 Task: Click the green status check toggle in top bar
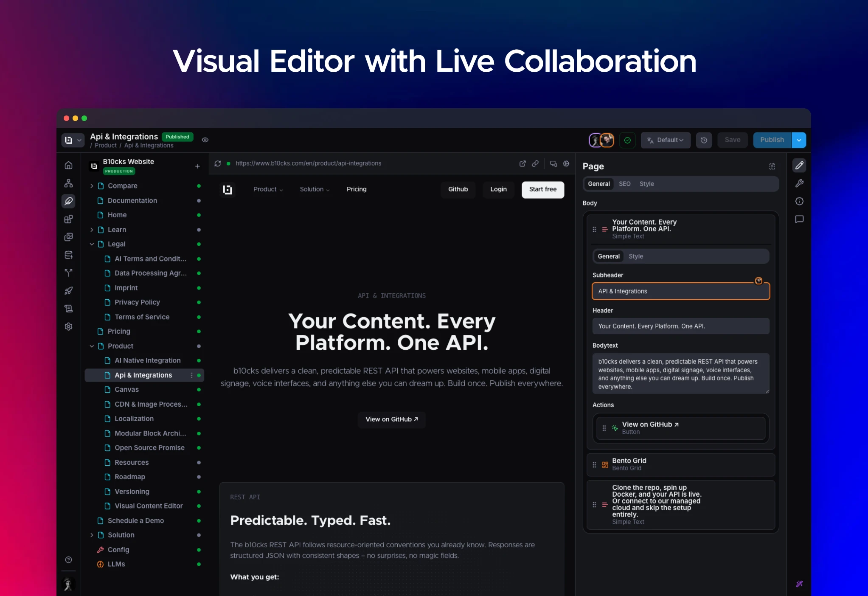627,140
